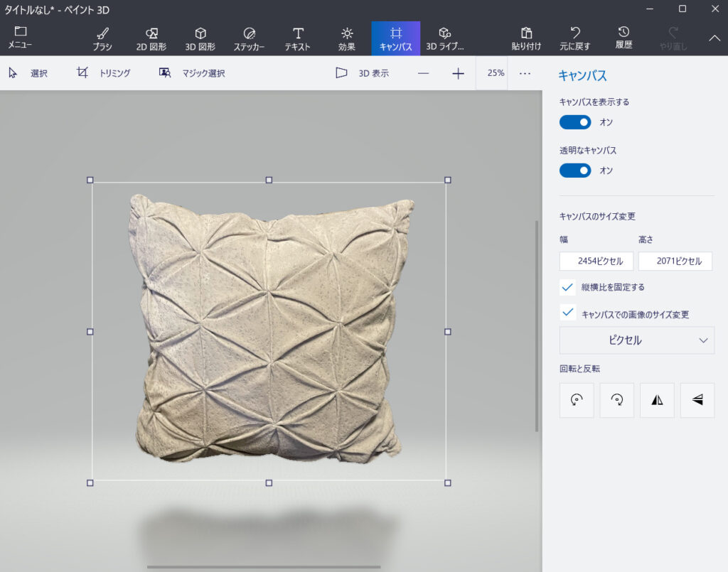Click the top-left canvas resize handle
This screenshot has height=572, width=728.
(x=90, y=180)
